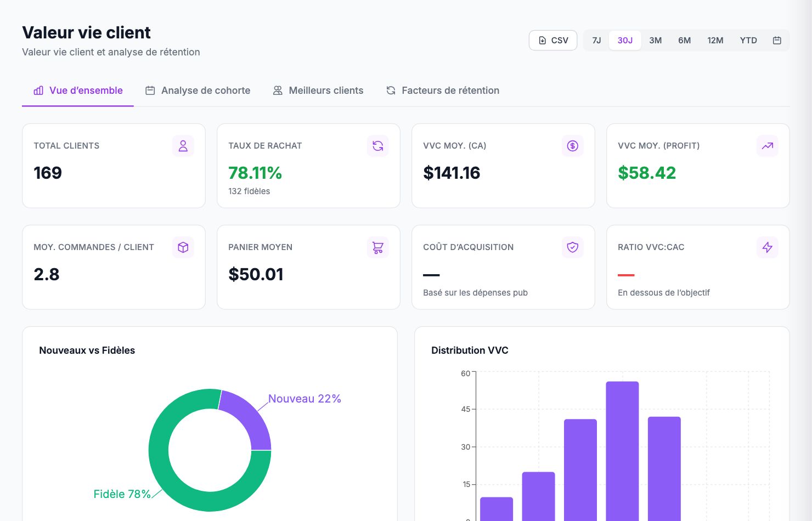The height and width of the screenshot is (521, 812).
Task: Open the Facteurs de rétention tab
Action: (x=443, y=90)
